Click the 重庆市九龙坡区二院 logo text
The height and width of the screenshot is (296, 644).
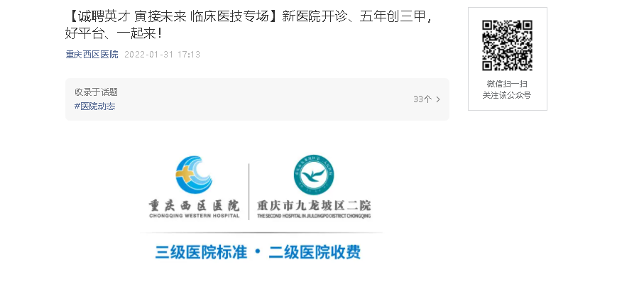tap(314, 205)
